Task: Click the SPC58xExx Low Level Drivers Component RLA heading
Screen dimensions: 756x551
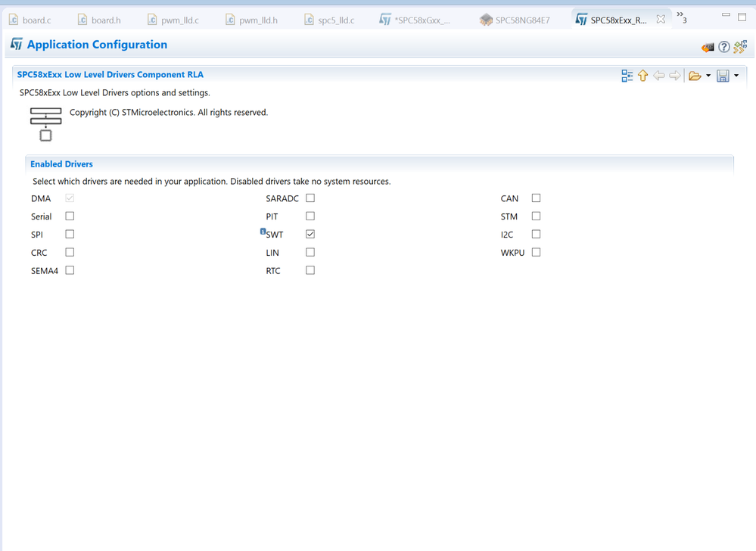Action: [110, 75]
